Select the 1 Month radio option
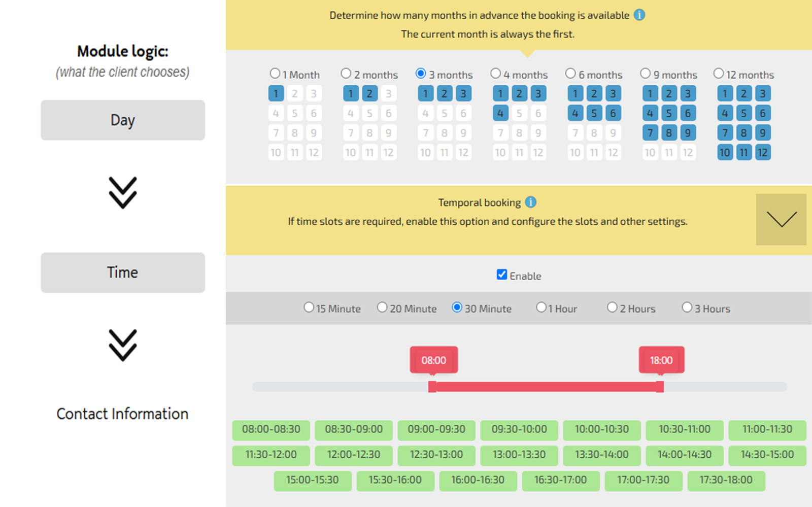Viewport: 812px width, 507px height. click(x=275, y=74)
